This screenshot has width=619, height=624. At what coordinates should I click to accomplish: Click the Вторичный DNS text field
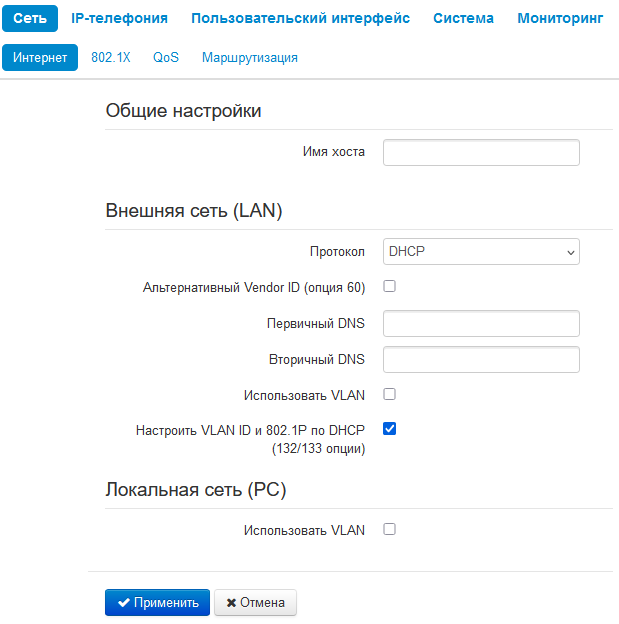481,359
